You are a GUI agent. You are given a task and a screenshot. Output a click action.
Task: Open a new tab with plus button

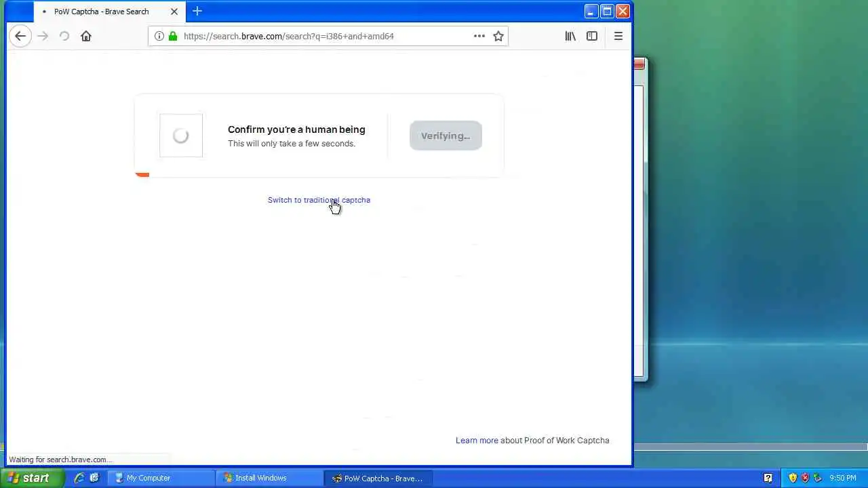coord(197,11)
